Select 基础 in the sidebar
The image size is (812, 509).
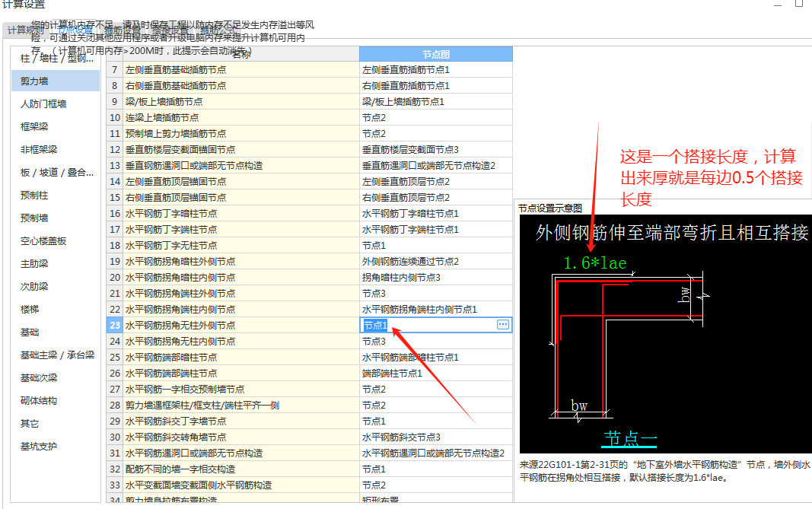pos(56,332)
